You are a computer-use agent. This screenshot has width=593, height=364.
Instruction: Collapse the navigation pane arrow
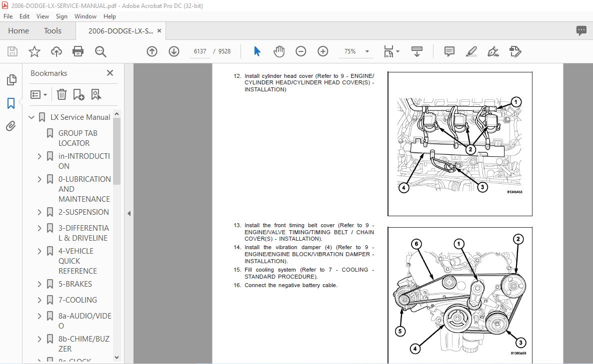coord(129,213)
